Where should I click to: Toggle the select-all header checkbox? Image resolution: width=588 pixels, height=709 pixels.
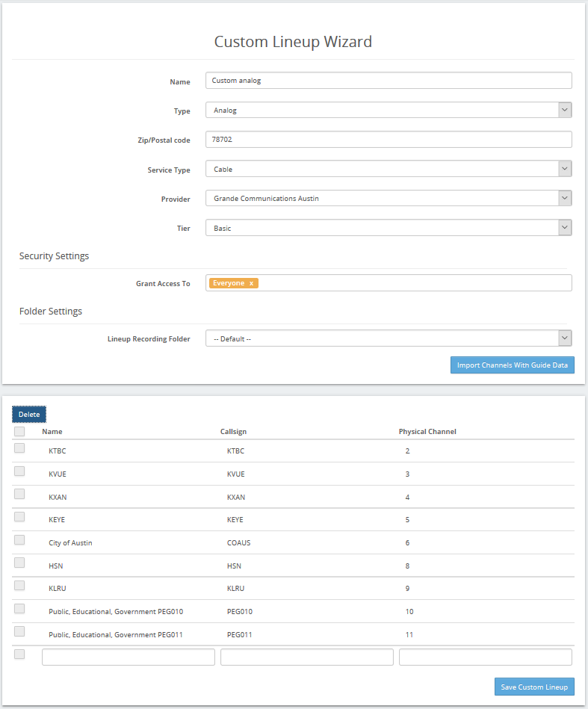19,431
